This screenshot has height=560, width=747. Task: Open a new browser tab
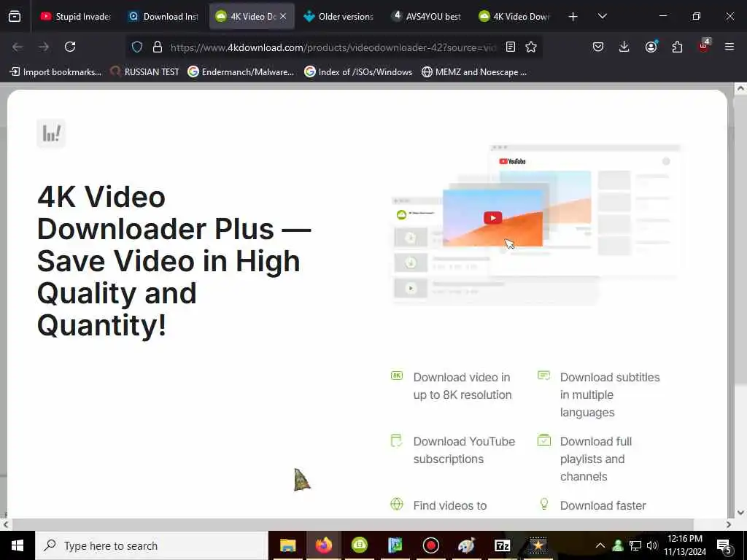(x=573, y=17)
